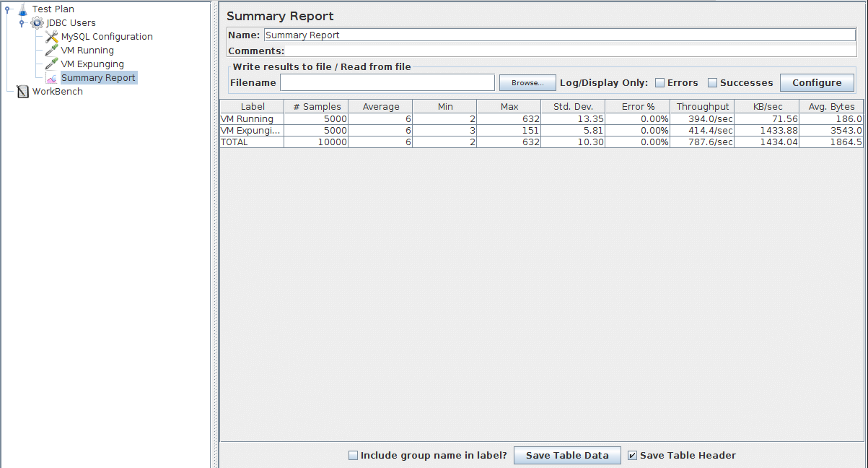Click the VM Running sampler pipette icon
The width and height of the screenshot is (868, 468).
[x=51, y=51]
